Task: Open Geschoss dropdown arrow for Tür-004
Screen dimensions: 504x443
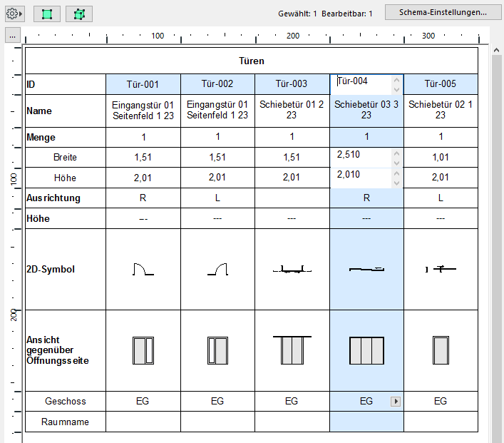Action: coord(396,401)
